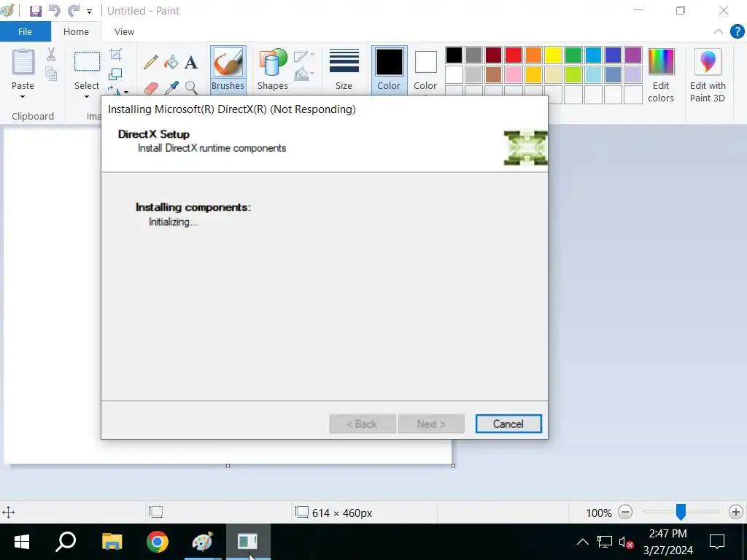Screen dimensions: 747x560
Task: Click the 100% zoom level text
Action: (599, 513)
